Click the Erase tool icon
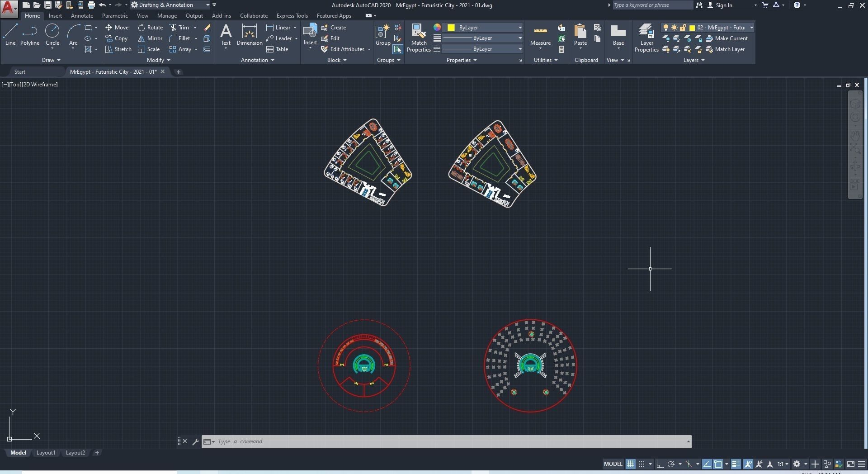Viewport: 868px width, 474px height. click(x=207, y=28)
